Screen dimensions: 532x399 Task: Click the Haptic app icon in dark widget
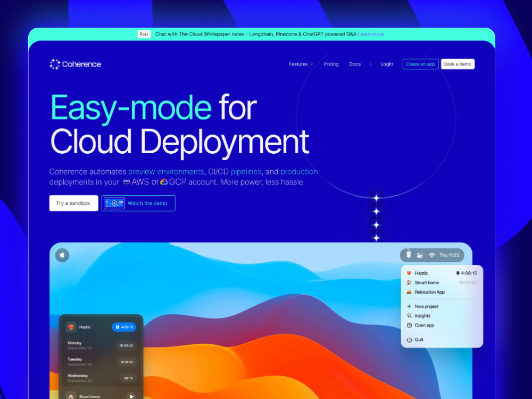click(x=71, y=327)
